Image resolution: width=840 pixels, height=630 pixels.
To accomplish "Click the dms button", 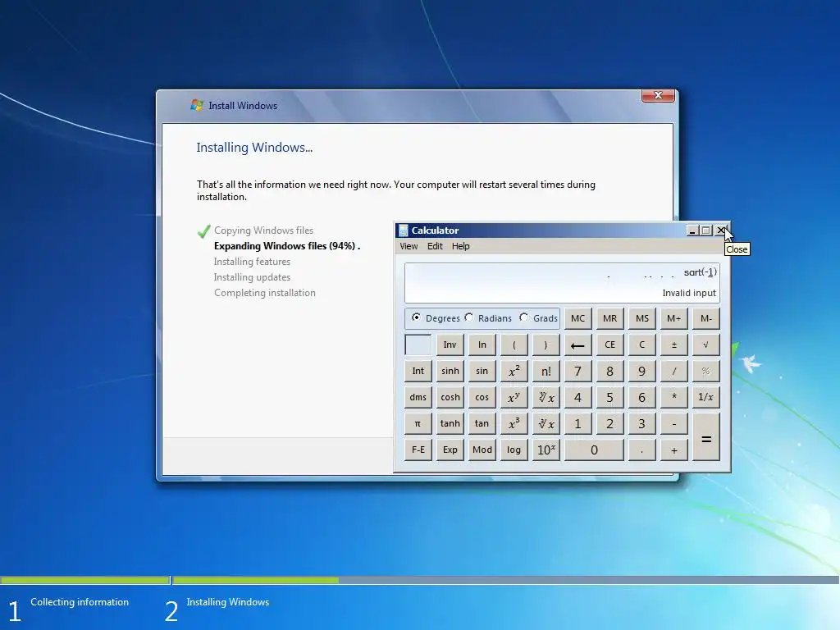I will coord(418,398).
